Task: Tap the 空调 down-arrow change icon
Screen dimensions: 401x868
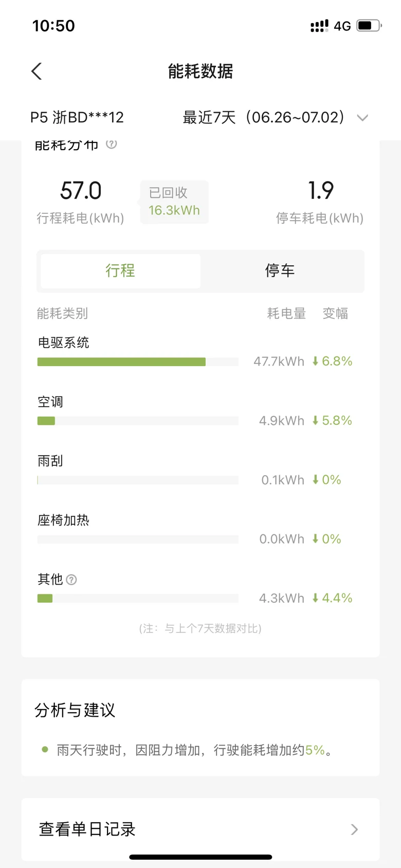Action: [x=315, y=421]
